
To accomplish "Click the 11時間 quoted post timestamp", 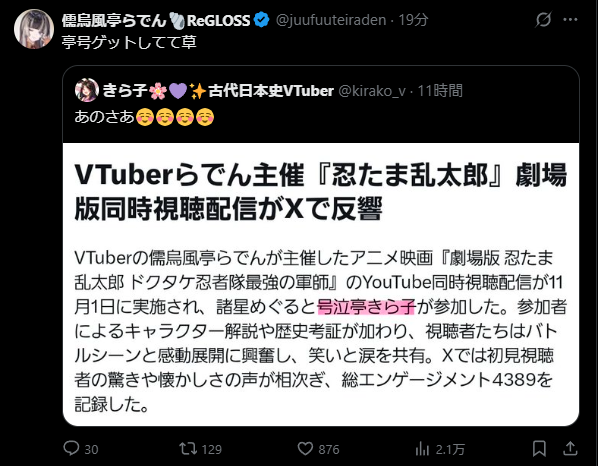I will point(440,91).
